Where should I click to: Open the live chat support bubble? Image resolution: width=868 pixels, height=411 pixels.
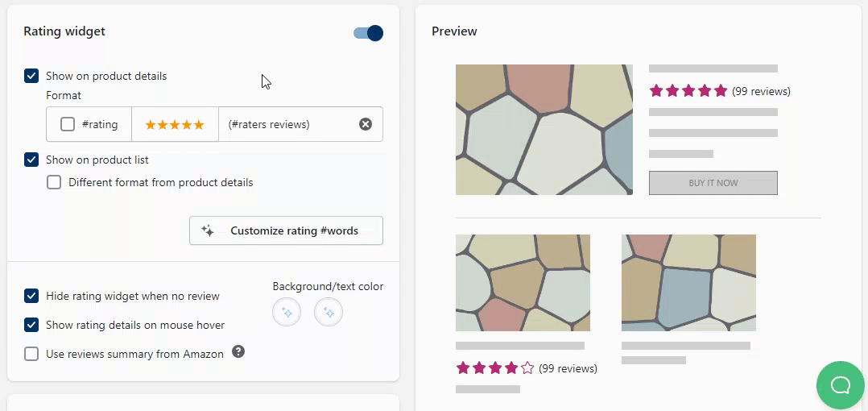(840, 384)
